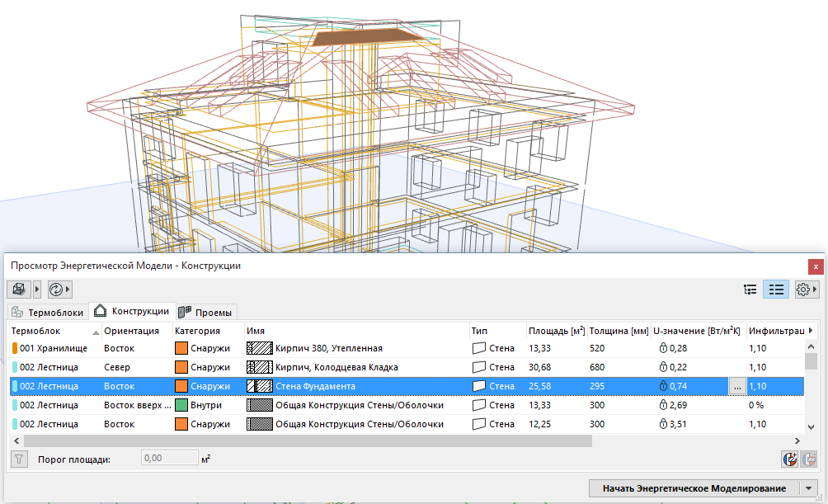Expand arrow next to refresh icon

pyautogui.click(x=68, y=290)
